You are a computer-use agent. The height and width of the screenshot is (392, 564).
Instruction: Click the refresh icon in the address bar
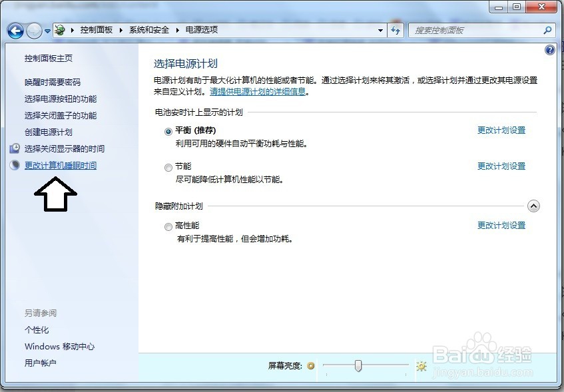pos(396,30)
